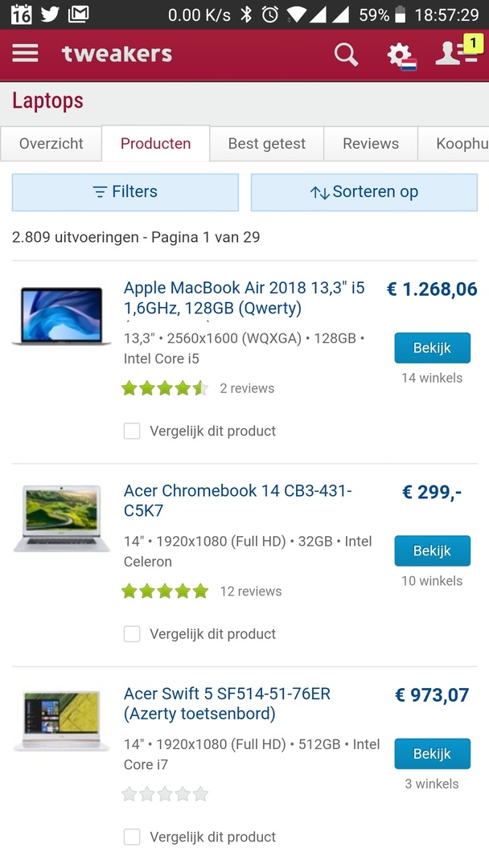Open the Sorteren op sorting options
Image resolution: width=489 pixels, height=868 pixels.
click(364, 192)
